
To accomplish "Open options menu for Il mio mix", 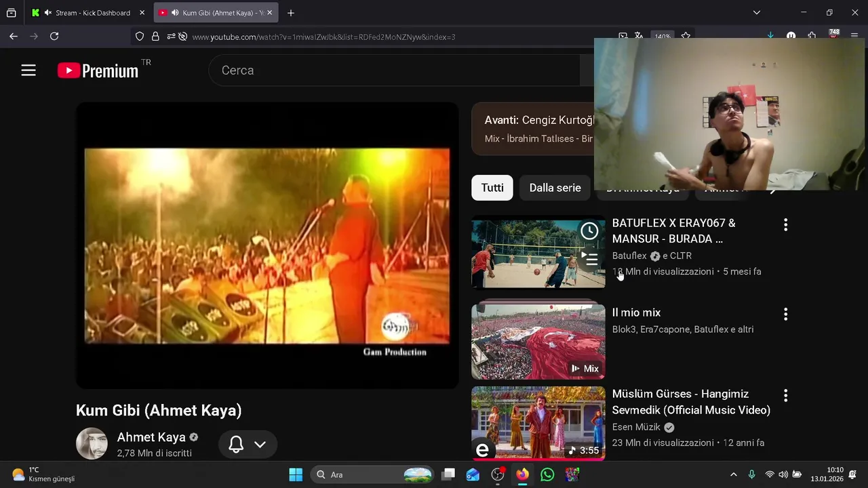I will pos(785,314).
